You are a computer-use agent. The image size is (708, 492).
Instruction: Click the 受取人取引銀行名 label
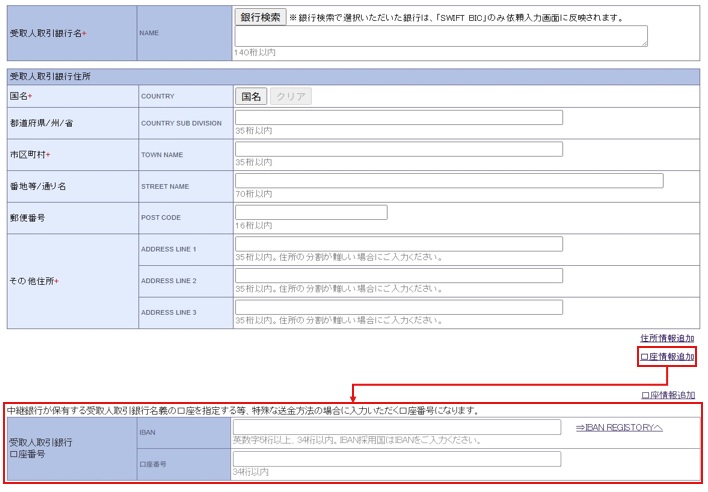(x=48, y=33)
